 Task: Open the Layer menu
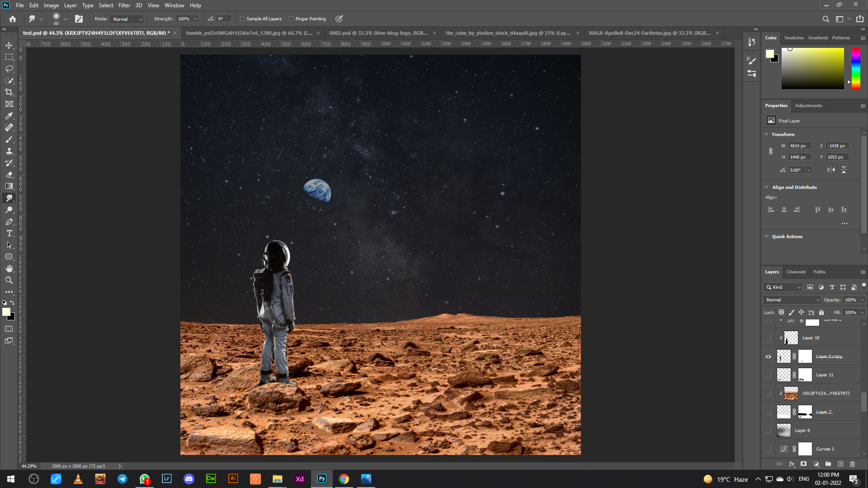coord(70,5)
